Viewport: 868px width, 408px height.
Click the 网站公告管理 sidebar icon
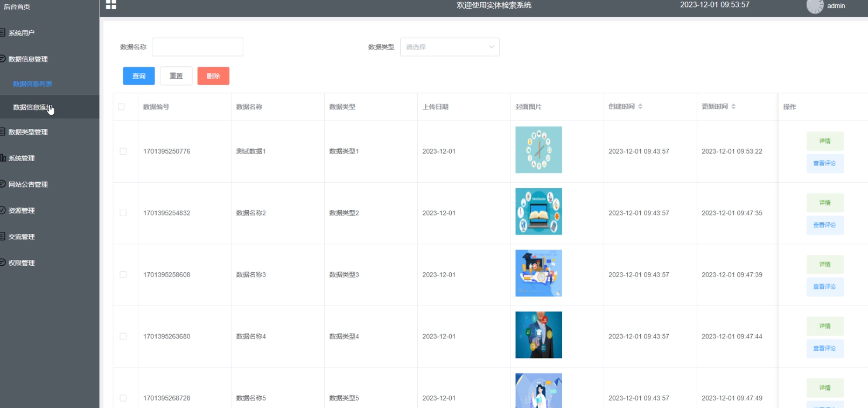pos(3,184)
